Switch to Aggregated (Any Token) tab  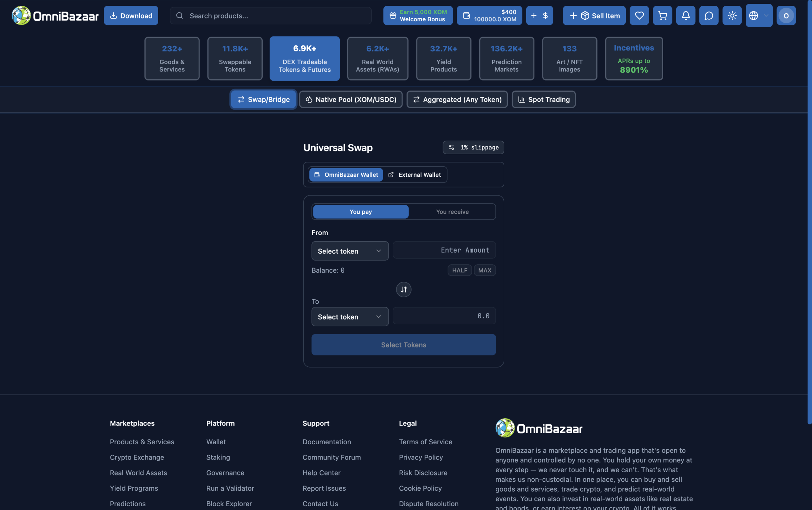[x=457, y=100]
